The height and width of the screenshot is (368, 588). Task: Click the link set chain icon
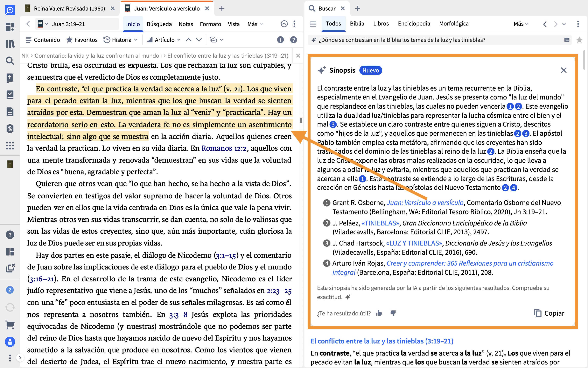tap(213, 40)
